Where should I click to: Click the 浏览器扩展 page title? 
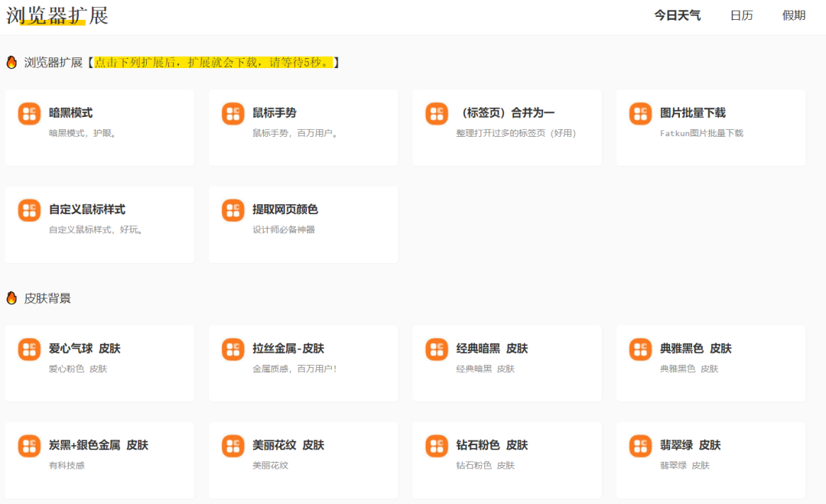click(x=57, y=15)
